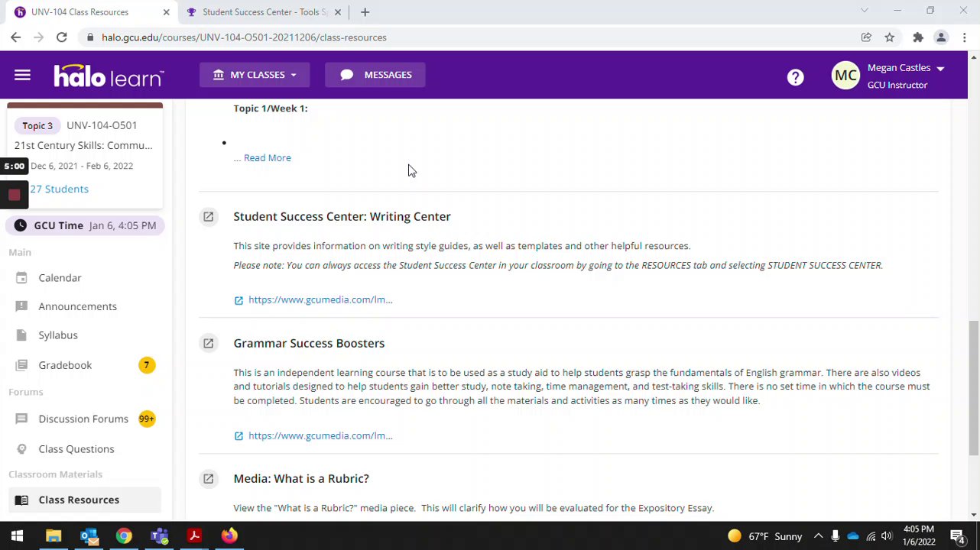The height and width of the screenshot is (550, 980).
Task: Open external icon beside Student Success Center: Writing Center
Action: point(208,217)
